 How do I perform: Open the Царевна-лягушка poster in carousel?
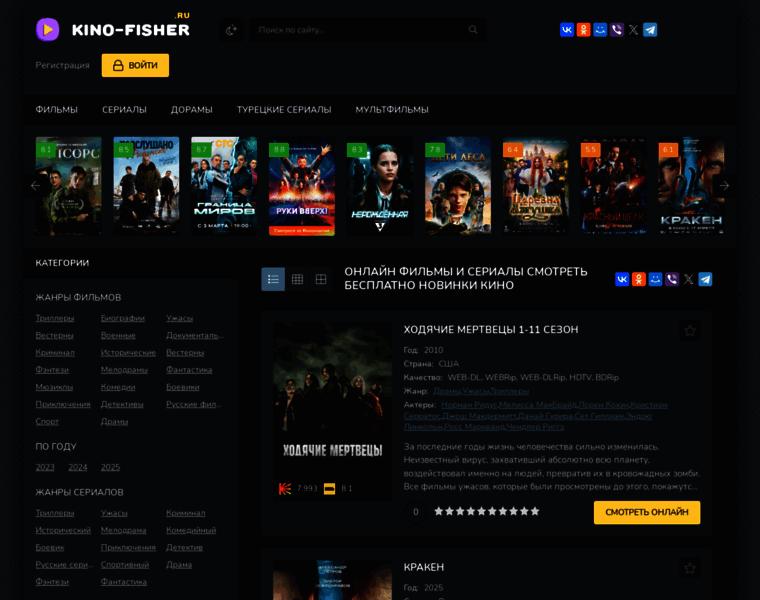point(536,186)
